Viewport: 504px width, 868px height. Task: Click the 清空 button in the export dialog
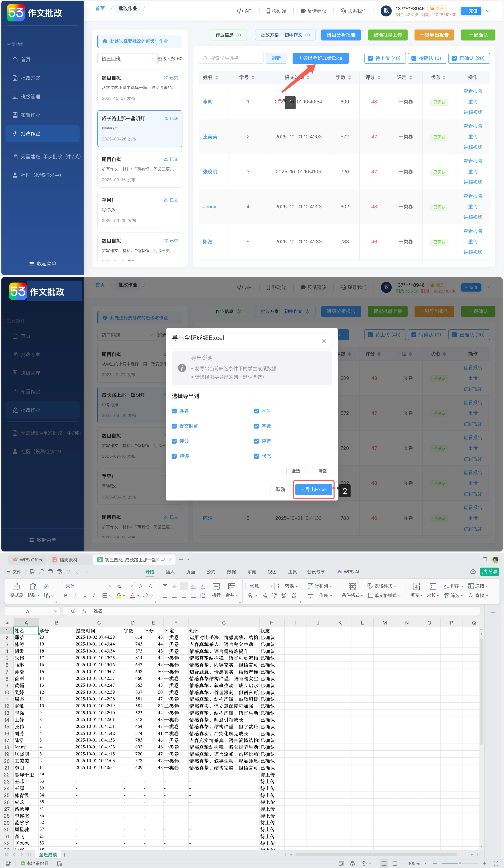[323, 471]
